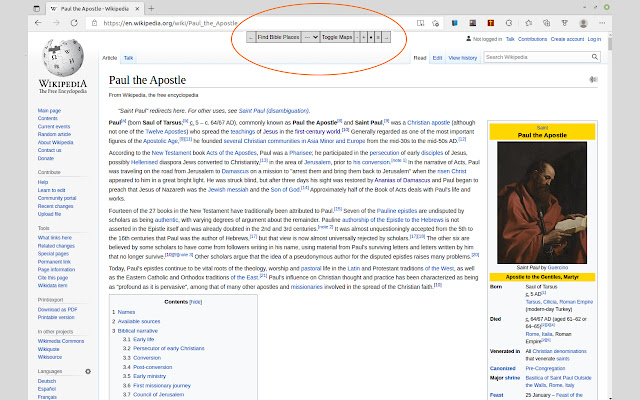Open the browser profile avatar
640x400 pixels.
click(583, 23)
